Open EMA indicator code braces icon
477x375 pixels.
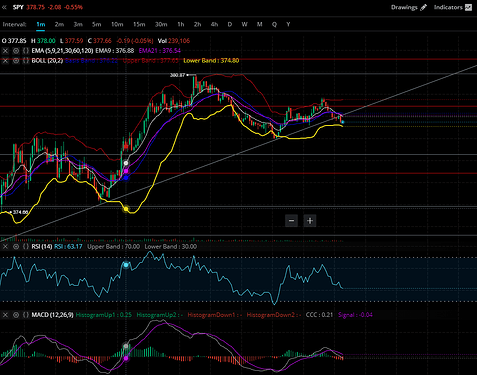click(x=26, y=51)
